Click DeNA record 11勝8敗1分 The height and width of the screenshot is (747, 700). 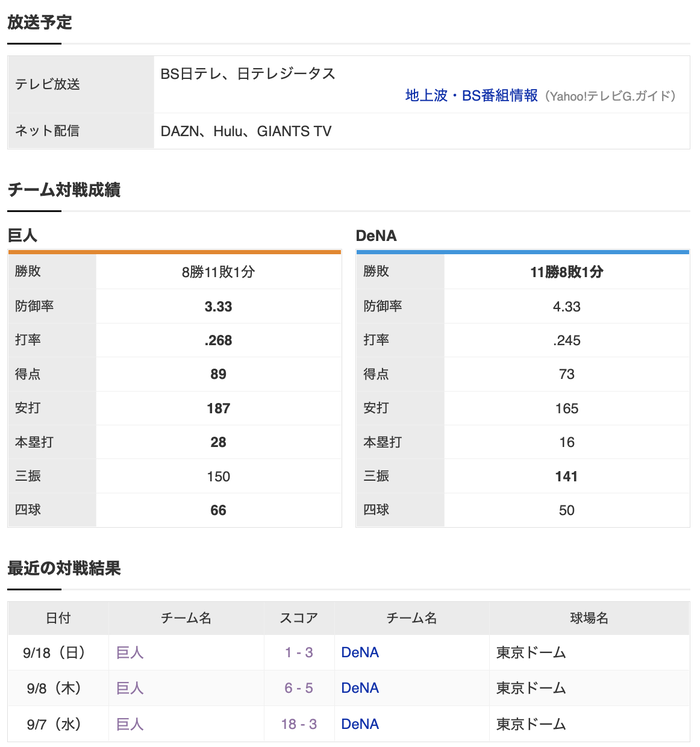point(567,272)
